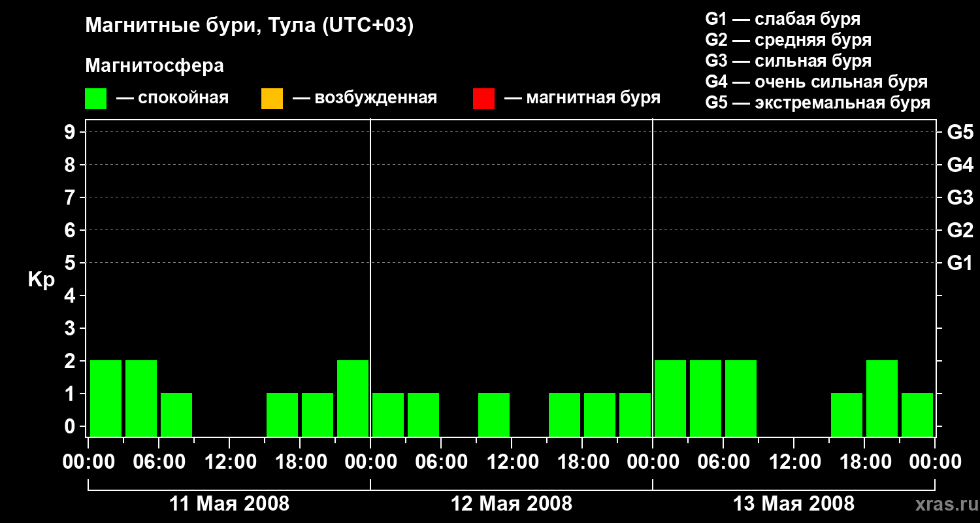Click the 00:00–03:00 bar on 12 Мая

pyautogui.click(x=388, y=414)
